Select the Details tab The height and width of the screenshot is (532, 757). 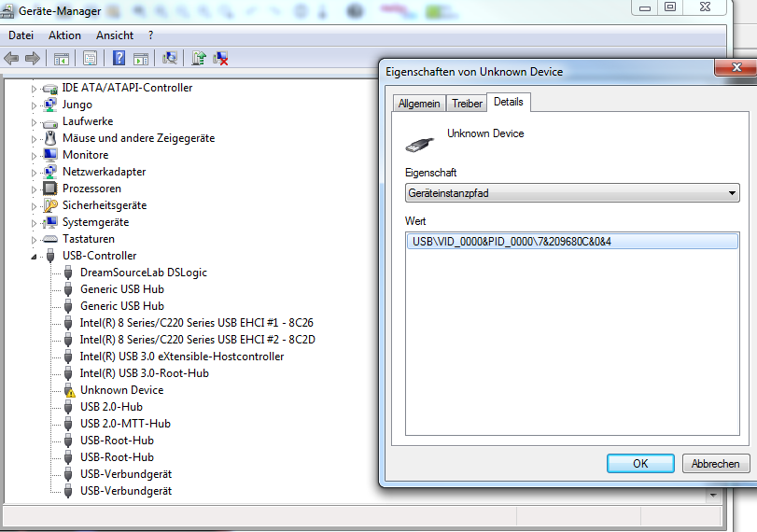point(509,102)
